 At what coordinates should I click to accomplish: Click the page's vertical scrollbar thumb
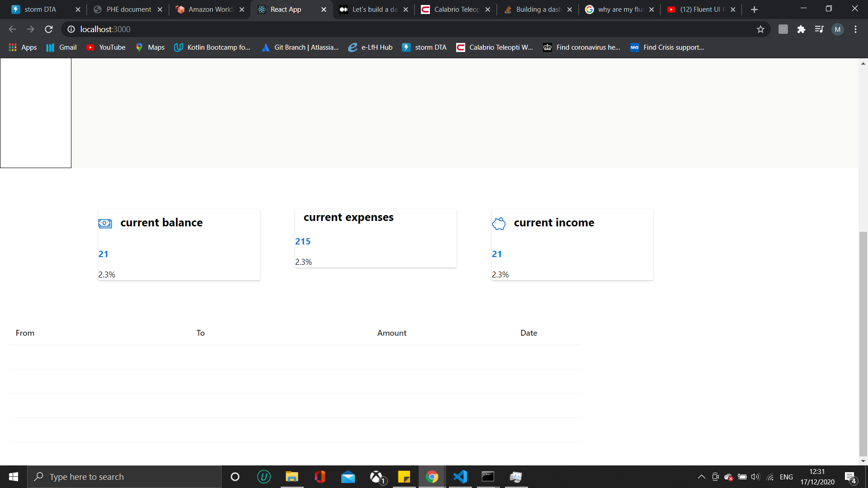coord(863,343)
